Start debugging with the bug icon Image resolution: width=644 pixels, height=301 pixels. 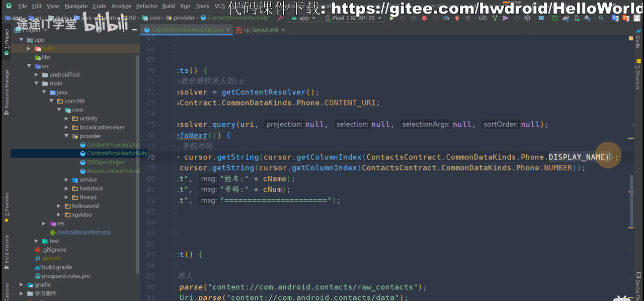coord(424,18)
